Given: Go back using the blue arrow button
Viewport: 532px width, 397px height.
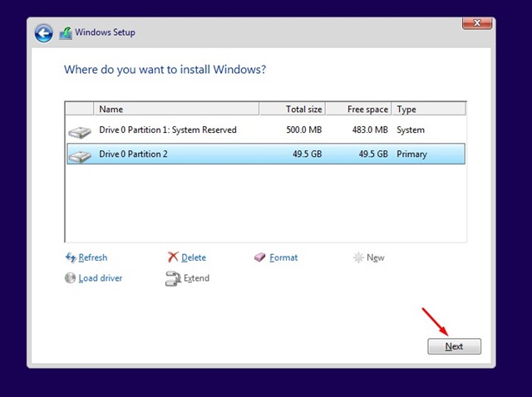Looking at the screenshot, I should tap(43, 33).
